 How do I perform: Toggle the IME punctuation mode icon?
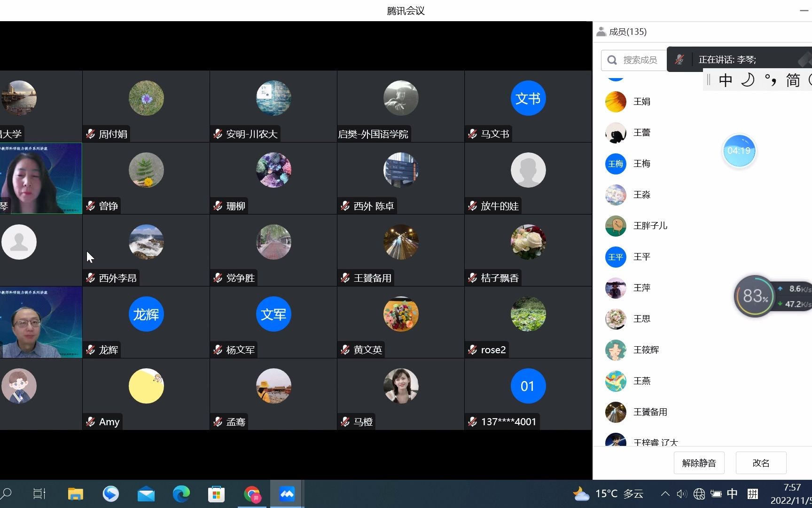(x=771, y=80)
